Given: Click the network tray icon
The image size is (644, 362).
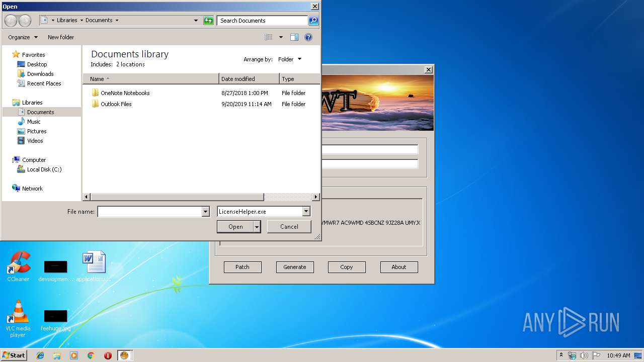Looking at the screenshot, I should point(572,355).
